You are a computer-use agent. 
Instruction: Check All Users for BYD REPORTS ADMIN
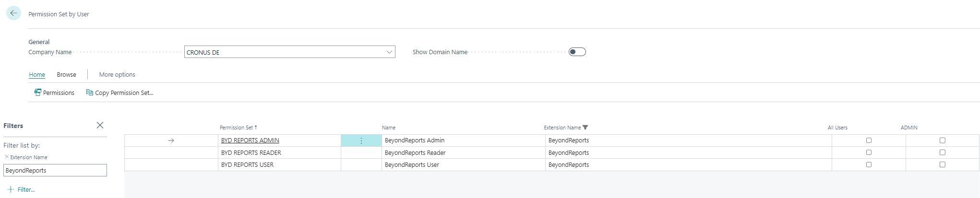pyautogui.click(x=869, y=140)
